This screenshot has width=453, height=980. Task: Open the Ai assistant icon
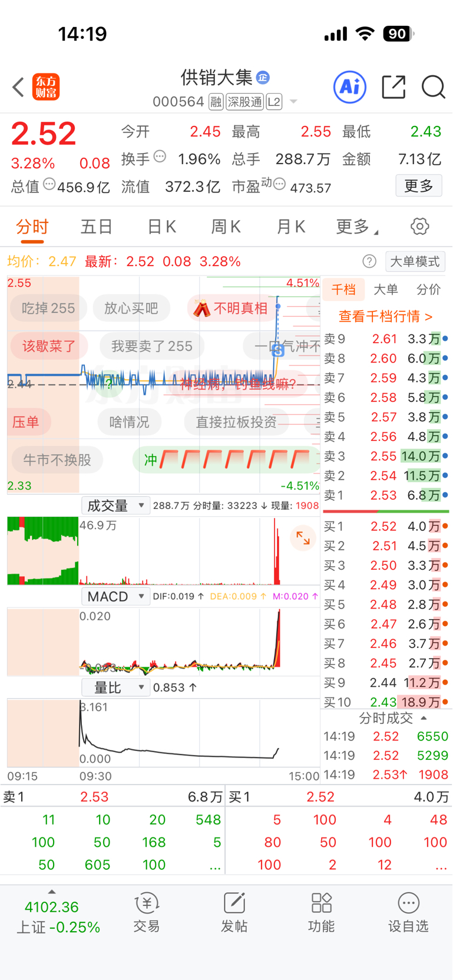point(350,87)
